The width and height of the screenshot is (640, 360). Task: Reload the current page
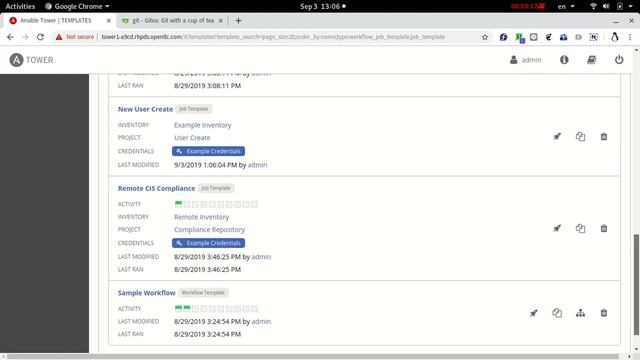40,37
